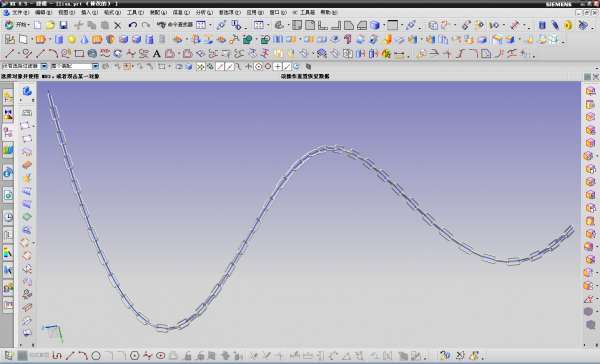Click the open folder icon

point(50,25)
